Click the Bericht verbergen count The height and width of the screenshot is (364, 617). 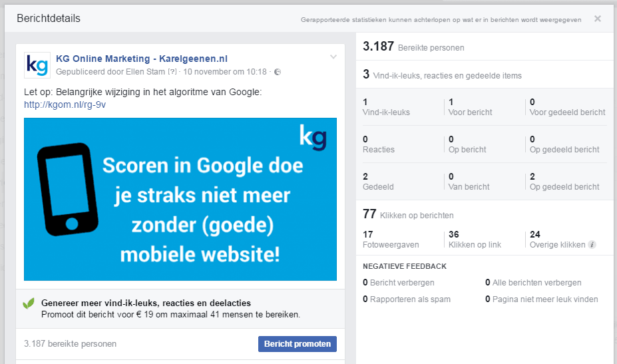click(399, 283)
